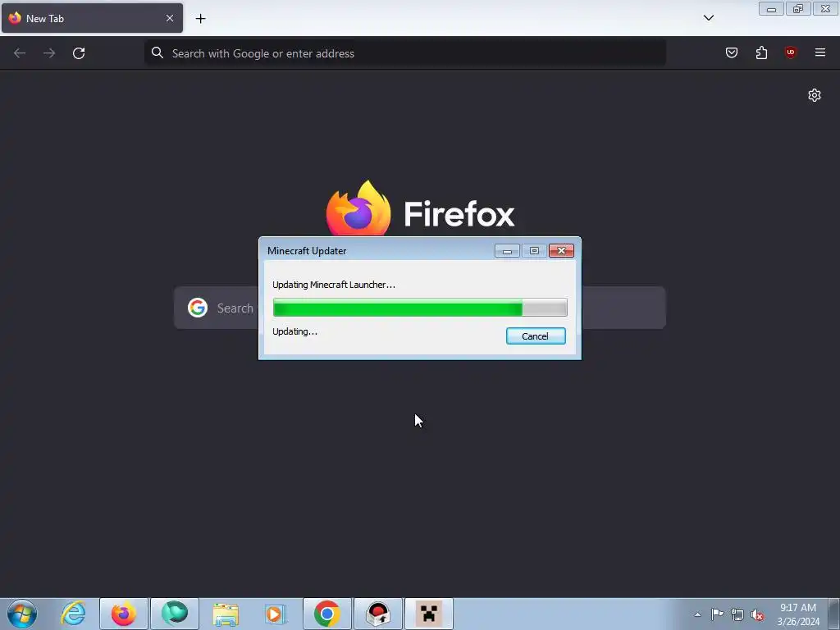Open the Firefox application menu

tap(820, 52)
